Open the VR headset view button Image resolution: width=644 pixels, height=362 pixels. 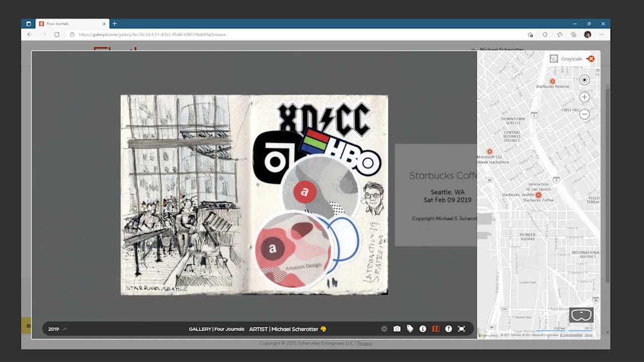[x=581, y=315]
